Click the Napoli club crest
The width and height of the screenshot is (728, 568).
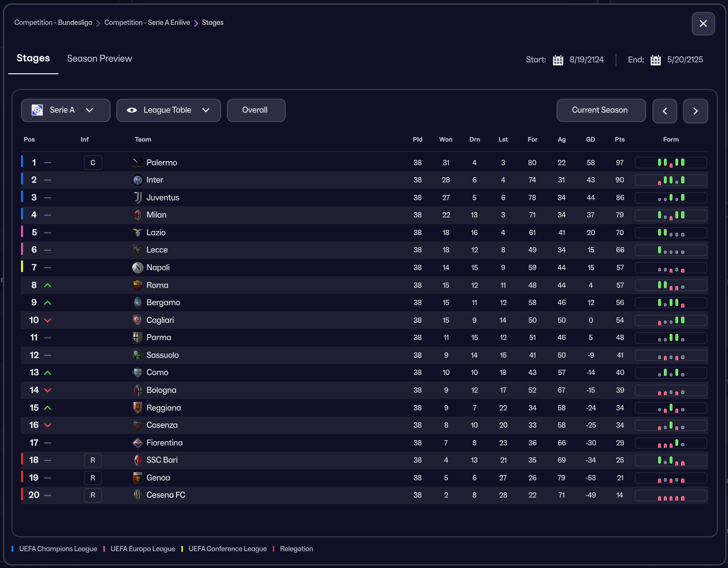click(x=138, y=268)
